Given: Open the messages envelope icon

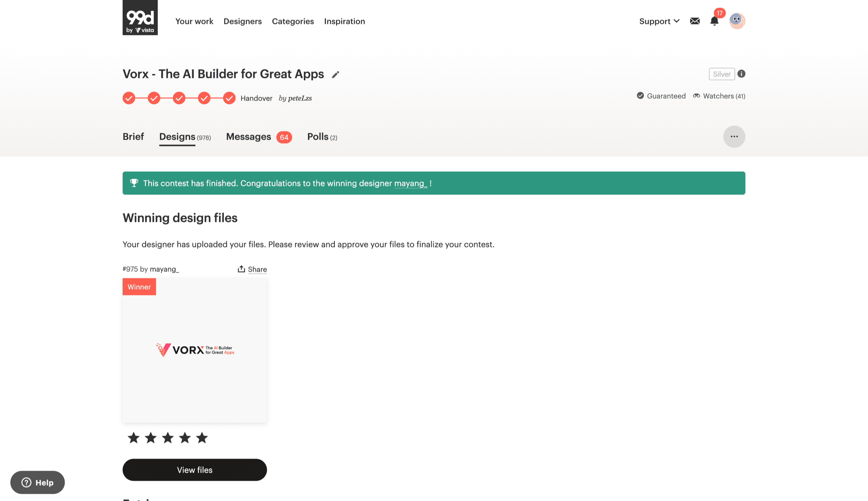Looking at the screenshot, I should click(x=695, y=21).
